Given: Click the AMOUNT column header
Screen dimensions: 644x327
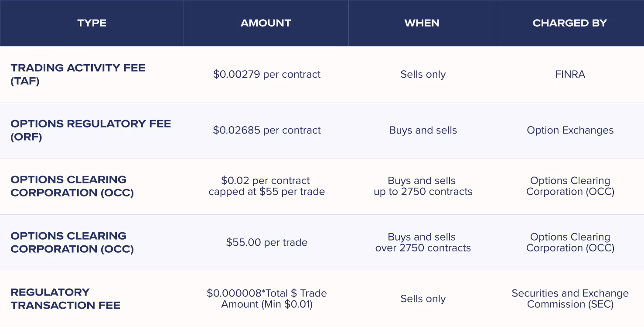Looking at the screenshot, I should 266,23.
